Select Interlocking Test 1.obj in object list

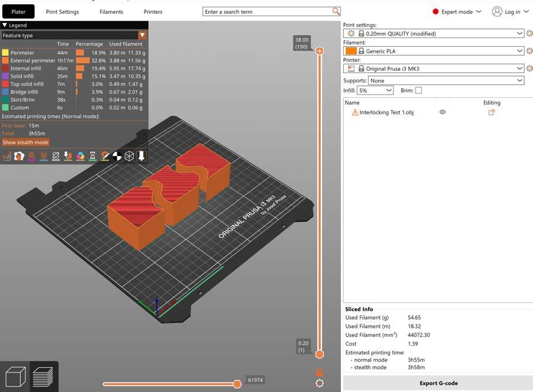pyautogui.click(x=387, y=112)
